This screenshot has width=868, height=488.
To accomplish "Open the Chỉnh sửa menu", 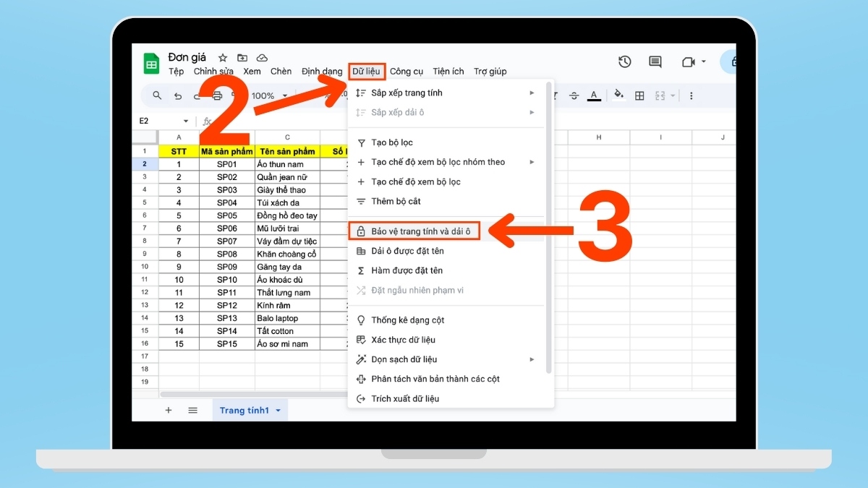I will (213, 72).
